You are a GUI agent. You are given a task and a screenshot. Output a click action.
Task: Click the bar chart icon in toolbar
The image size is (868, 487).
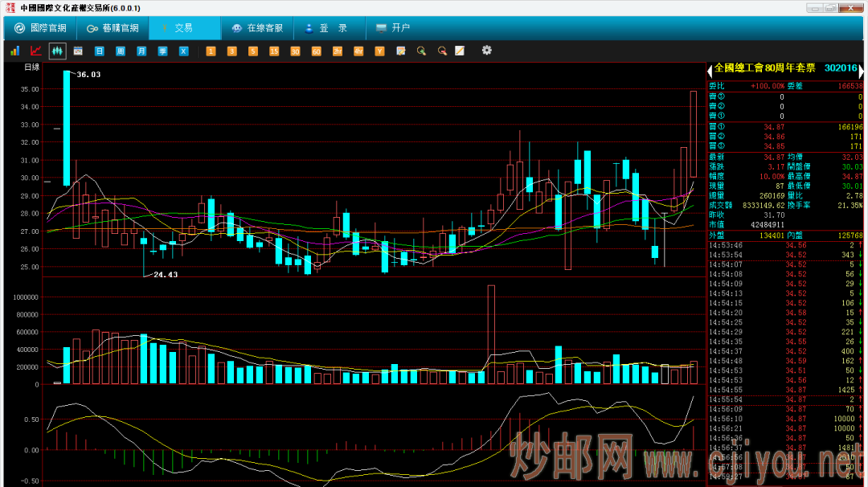coord(14,51)
